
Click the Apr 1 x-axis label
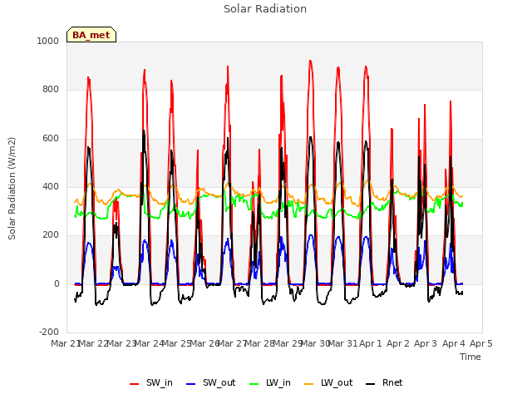click(x=370, y=343)
